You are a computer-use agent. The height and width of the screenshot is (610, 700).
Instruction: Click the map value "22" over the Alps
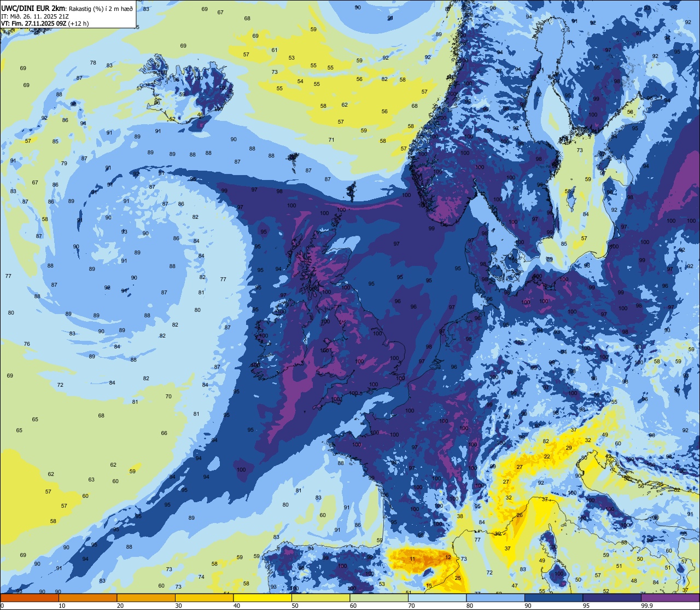click(x=547, y=456)
